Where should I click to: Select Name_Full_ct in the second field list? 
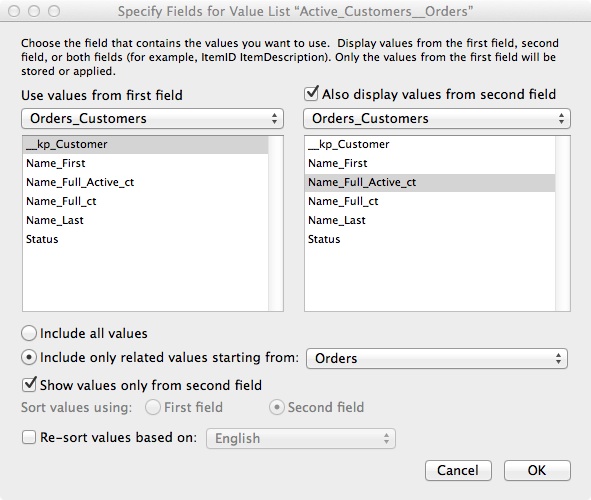point(430,201)
